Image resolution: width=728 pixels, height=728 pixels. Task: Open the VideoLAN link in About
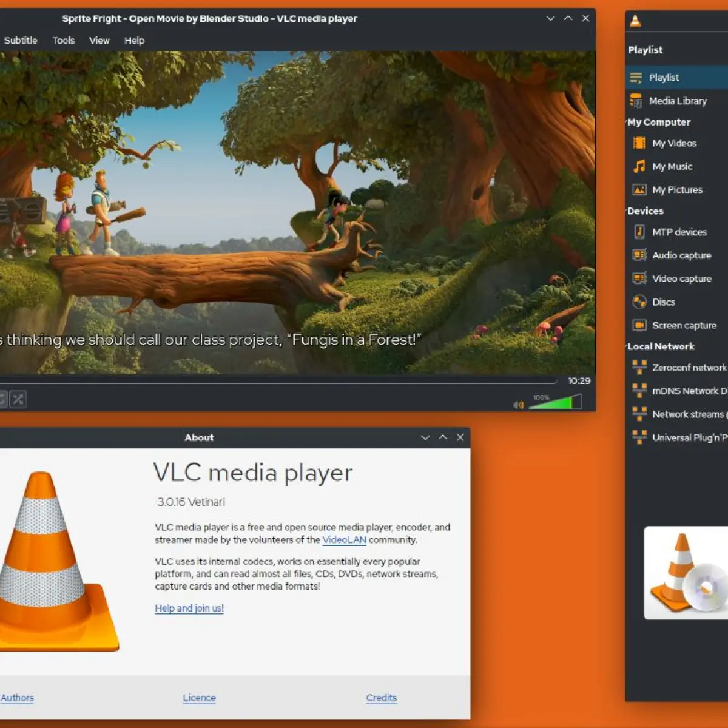point(344,540)
